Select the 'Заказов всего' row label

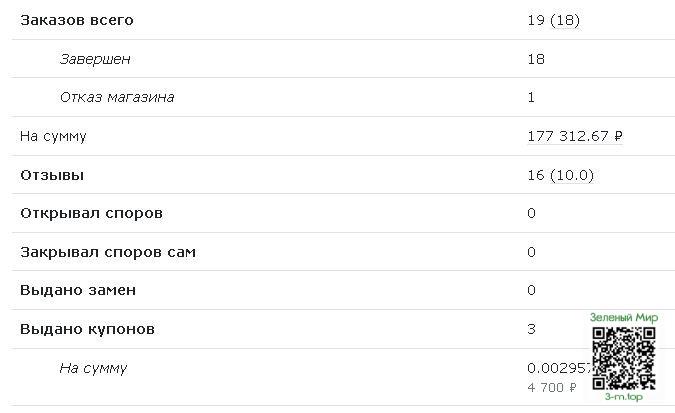(x=77, y=20)
